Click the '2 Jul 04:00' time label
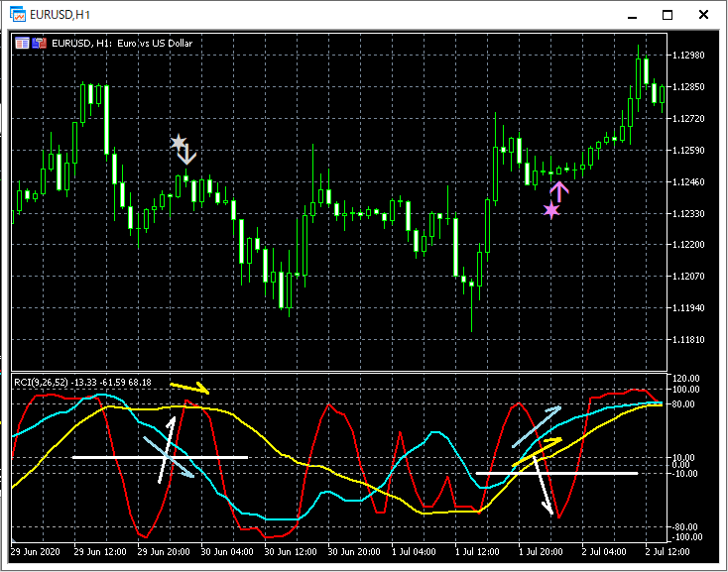This screenshot has width=728, height=572. pyautogui.click(x=604, y=551)
